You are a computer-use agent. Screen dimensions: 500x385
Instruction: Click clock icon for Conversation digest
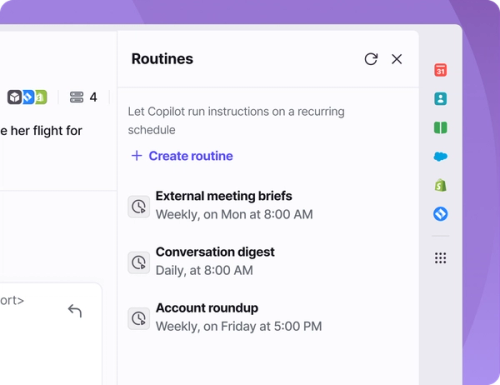click(139, 263)
